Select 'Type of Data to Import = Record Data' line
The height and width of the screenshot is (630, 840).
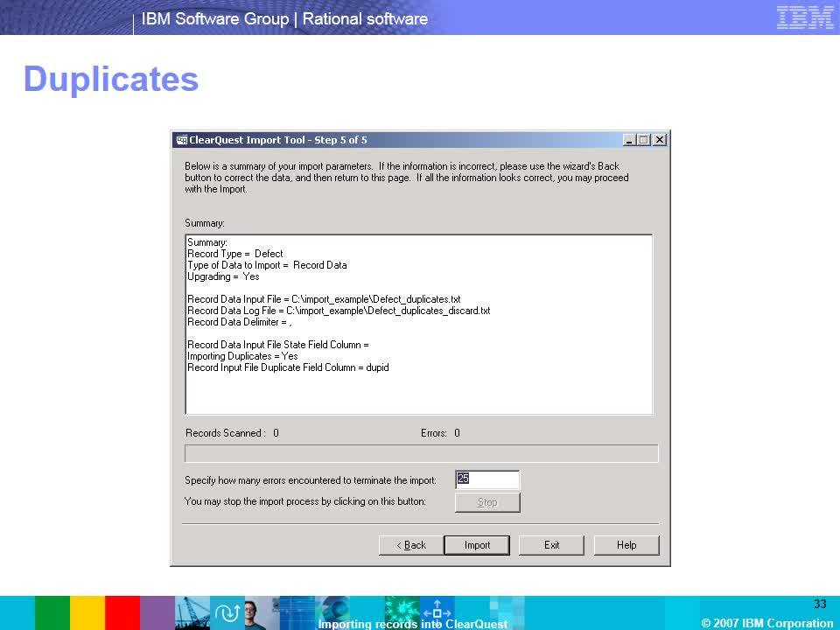pos(267,264)
